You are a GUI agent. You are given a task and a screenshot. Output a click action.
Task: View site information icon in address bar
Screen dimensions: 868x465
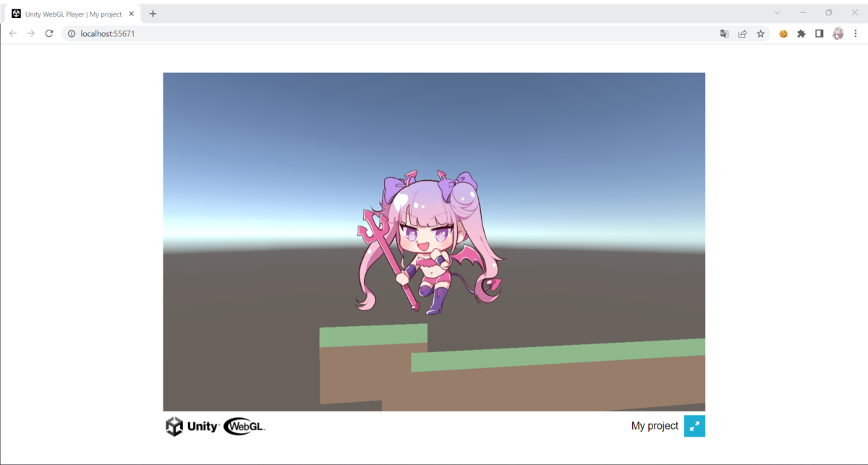coord(72,33)
